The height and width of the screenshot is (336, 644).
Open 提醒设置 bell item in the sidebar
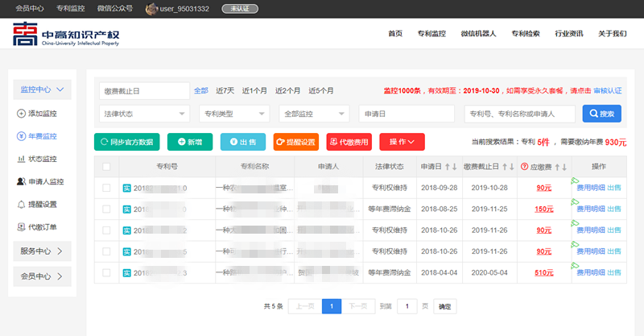tap(37, 204)
